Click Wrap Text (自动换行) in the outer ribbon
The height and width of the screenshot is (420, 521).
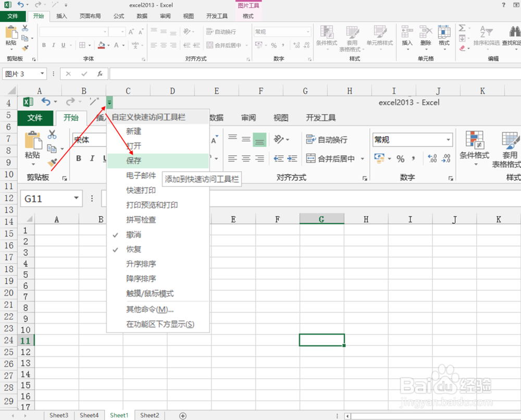(x=221, y=32)
